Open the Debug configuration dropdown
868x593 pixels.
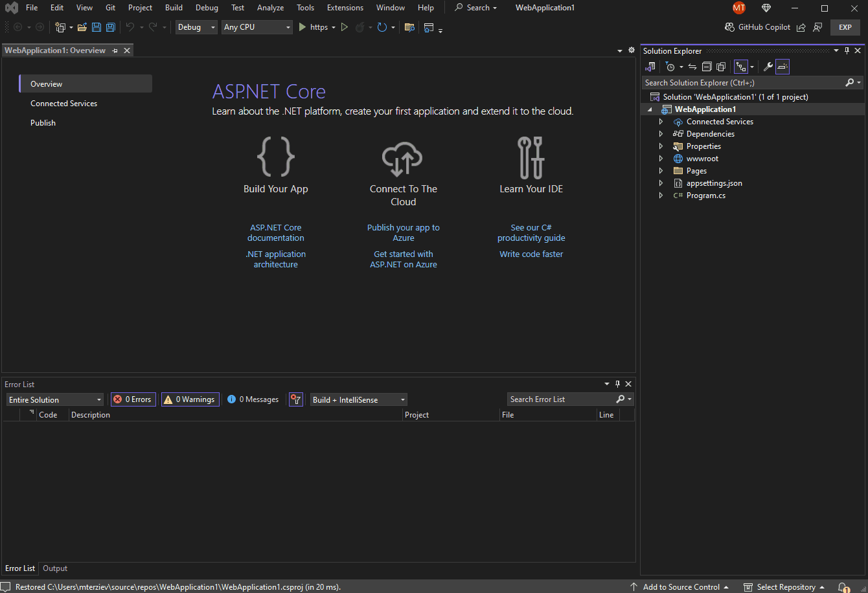pyautogui.click(x=196, y=27)
